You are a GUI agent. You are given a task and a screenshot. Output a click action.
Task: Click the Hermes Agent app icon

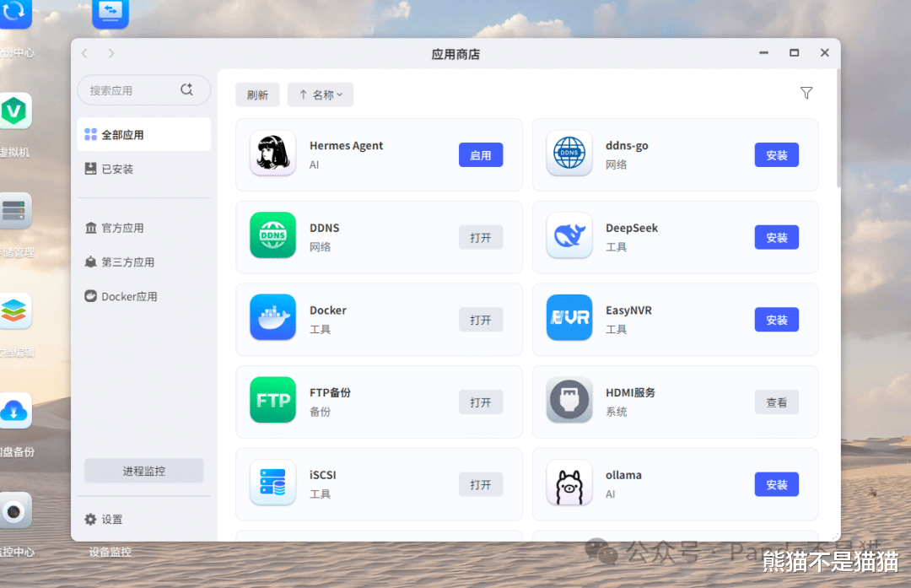pos(272,154)
